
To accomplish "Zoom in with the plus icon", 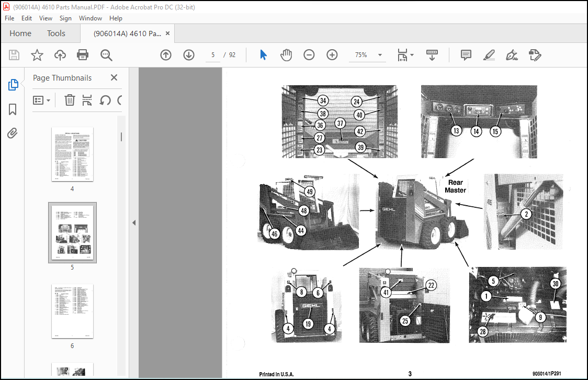I will coord(332,55).
